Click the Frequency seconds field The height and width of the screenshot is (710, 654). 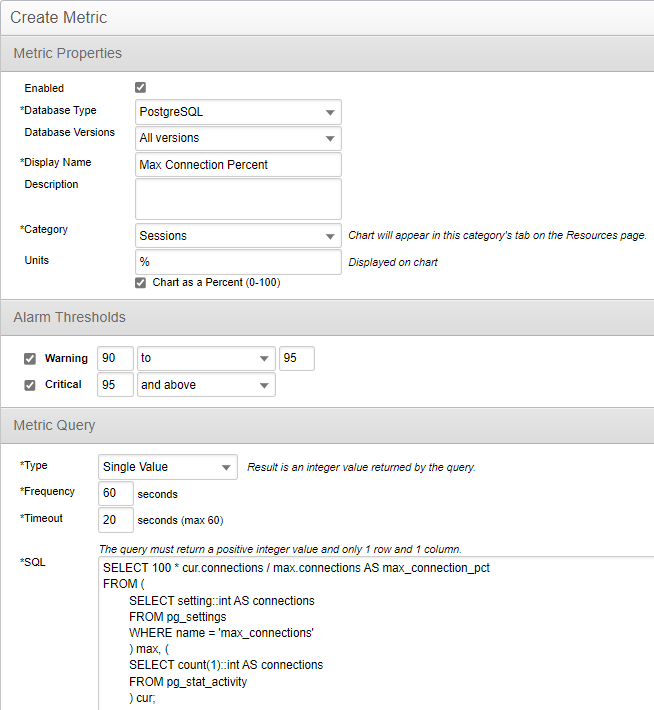116,494
